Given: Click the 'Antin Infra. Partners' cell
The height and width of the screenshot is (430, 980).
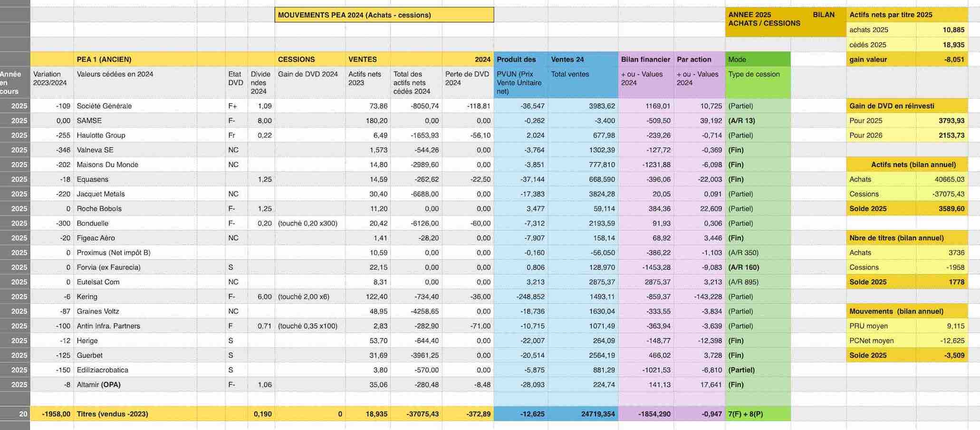Looking at the screenshot, I should 135,326.
